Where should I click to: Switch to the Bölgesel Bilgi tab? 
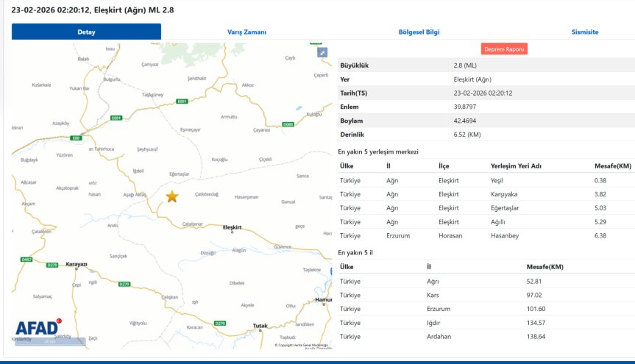pyautogui.click(x=419, y=32)
